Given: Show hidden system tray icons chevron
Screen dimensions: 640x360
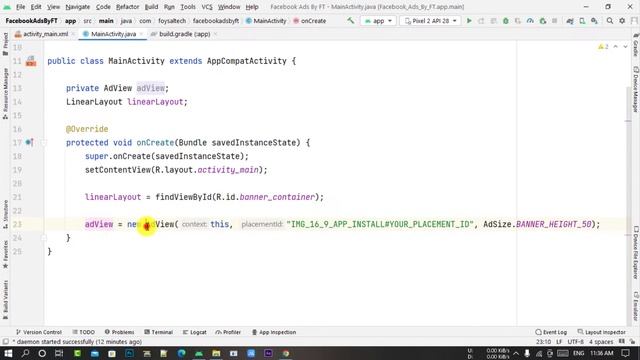Looking at the screenshot, I should [516, 353].
